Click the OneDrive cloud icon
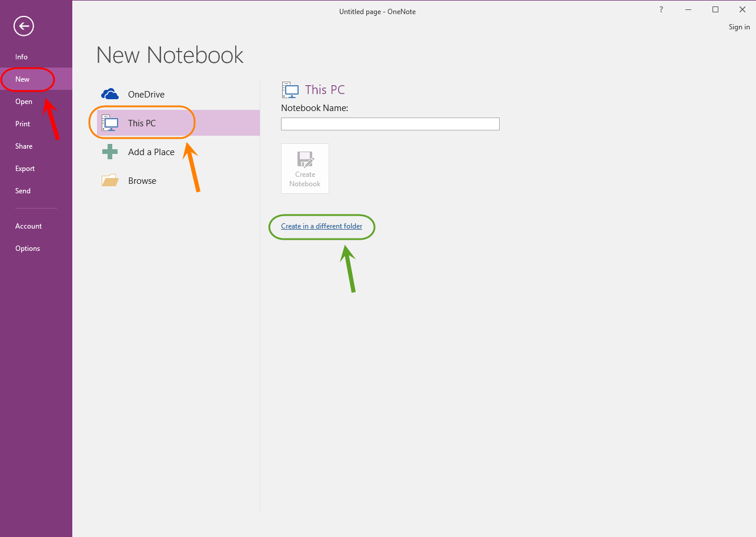756x537 pixels. click(110, 94)
